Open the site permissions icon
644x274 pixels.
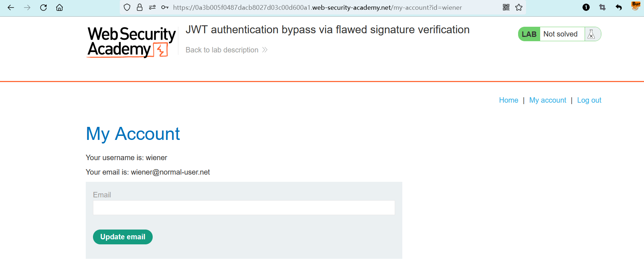(x=152, y=8)
